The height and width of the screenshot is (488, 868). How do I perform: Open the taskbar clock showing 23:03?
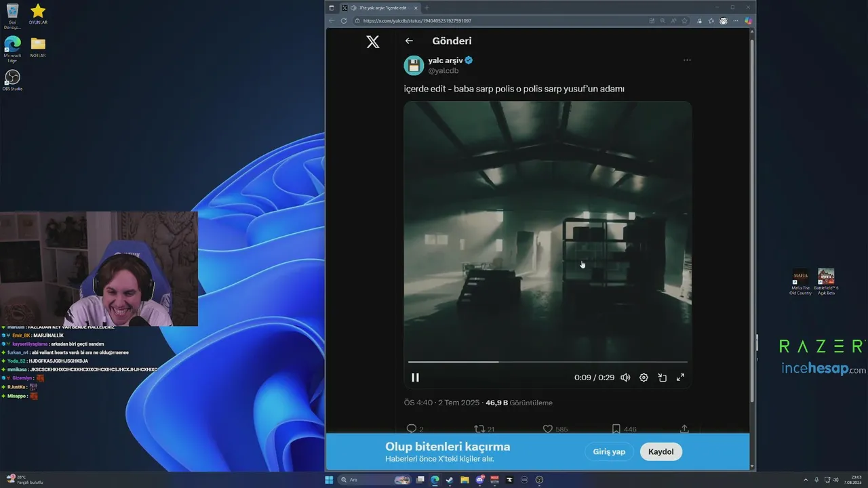tap(853, 480)
